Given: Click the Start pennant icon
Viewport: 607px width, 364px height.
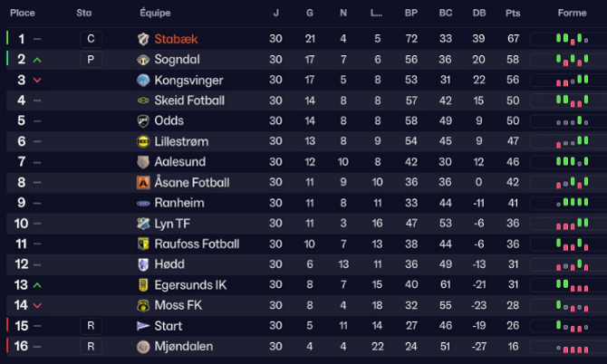Looking at the screenshot, I should pos(143,326).
